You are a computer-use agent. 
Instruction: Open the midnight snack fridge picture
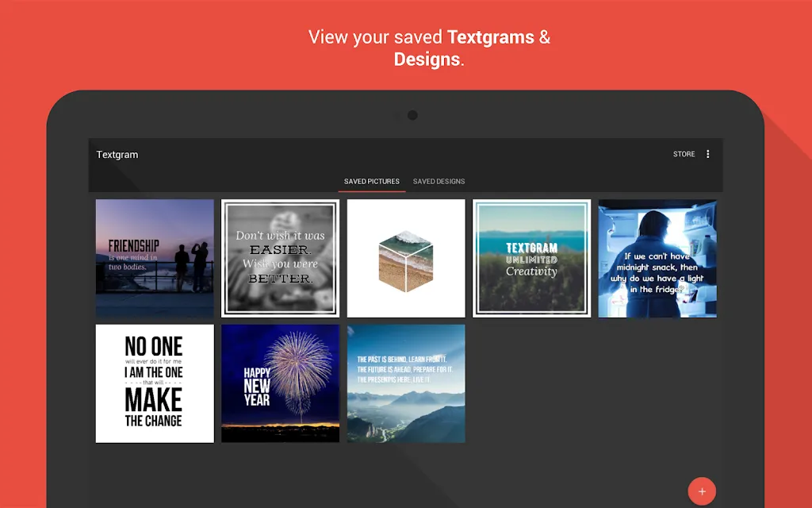pos(657,258)
